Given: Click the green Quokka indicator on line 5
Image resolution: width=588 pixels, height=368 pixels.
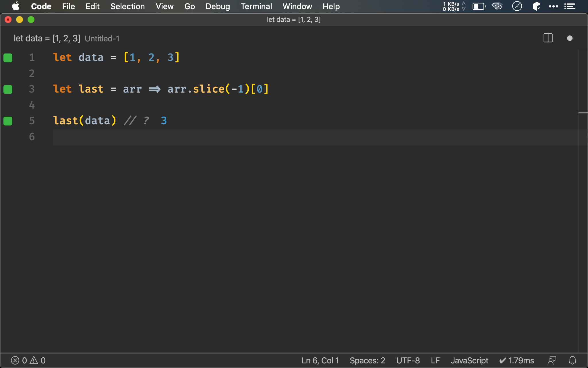Looking at the screenshot, I should (8, 121).
